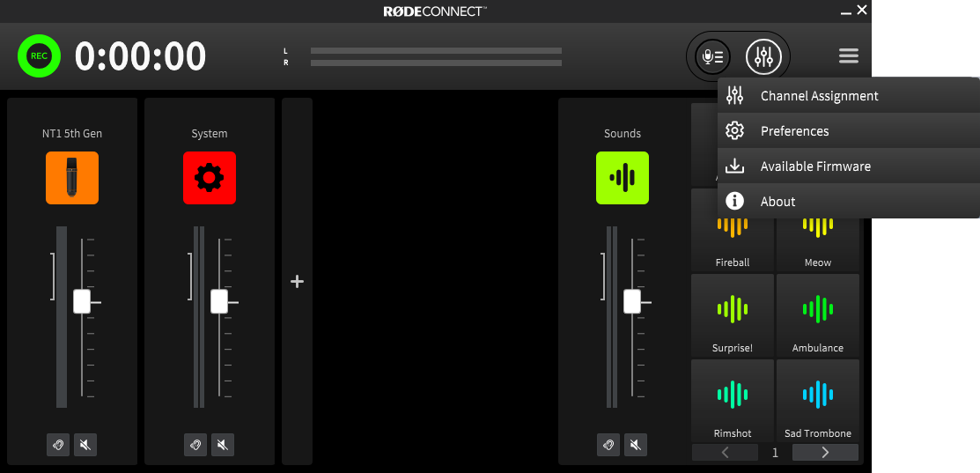Go to previous sound pad page

(x=725, y=453)
